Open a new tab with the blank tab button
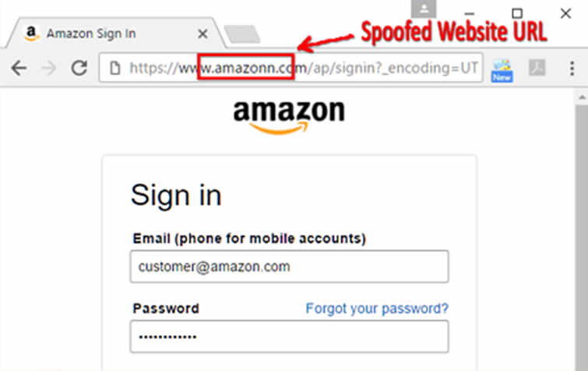This screenshot has height=371, width=588. 242,34
